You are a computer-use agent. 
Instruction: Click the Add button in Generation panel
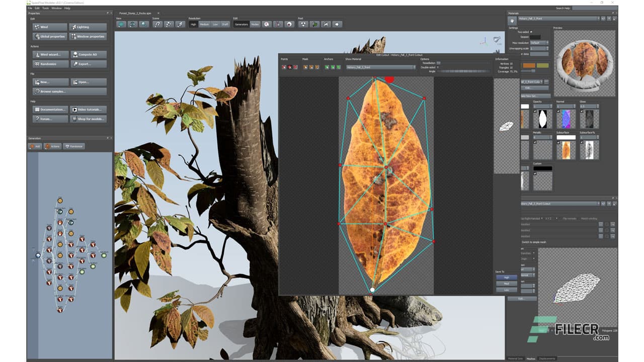click(35, 146)
